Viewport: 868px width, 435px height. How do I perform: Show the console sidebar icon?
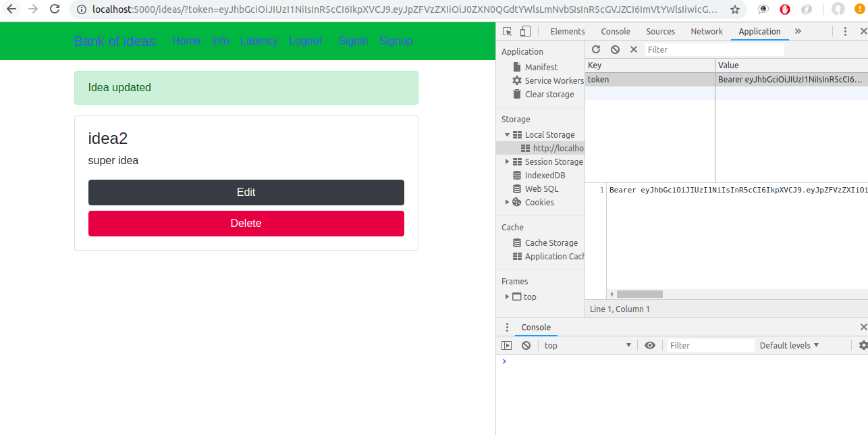(x=506, y=345)
